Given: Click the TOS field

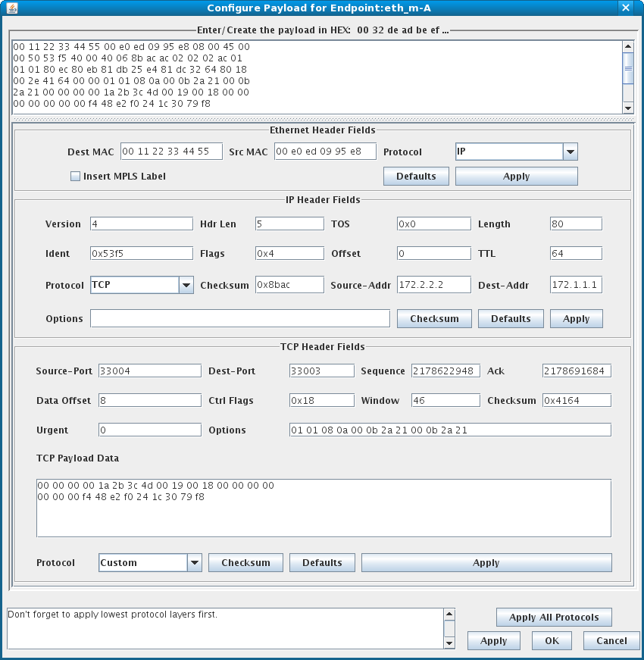Looking at the screenshot, I should pyautogui.click(x=434, y=224).
